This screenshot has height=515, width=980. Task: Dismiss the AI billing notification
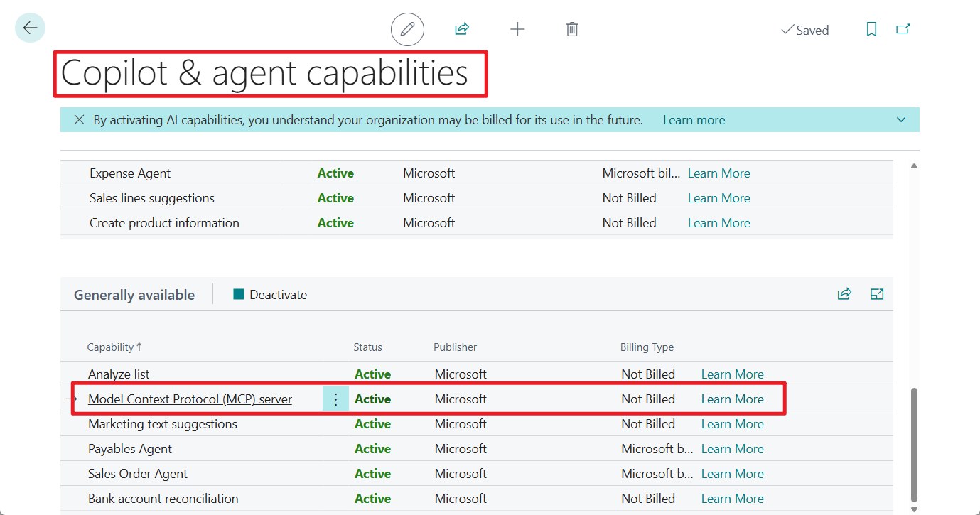pyautogui.click(x=80, y=120)
